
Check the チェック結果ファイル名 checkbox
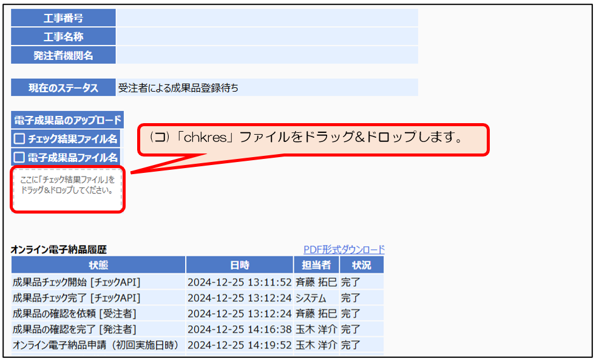click(19, 139)
